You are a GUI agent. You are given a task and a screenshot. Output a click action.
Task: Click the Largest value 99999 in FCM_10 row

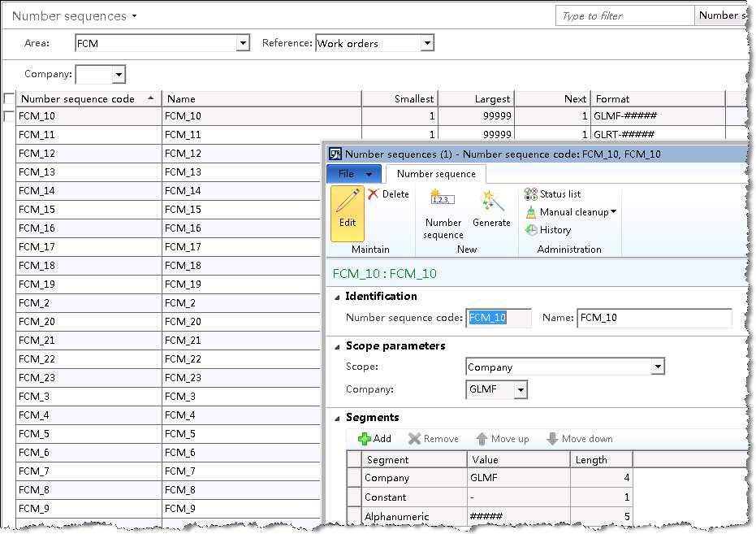(x=476, y=115)
